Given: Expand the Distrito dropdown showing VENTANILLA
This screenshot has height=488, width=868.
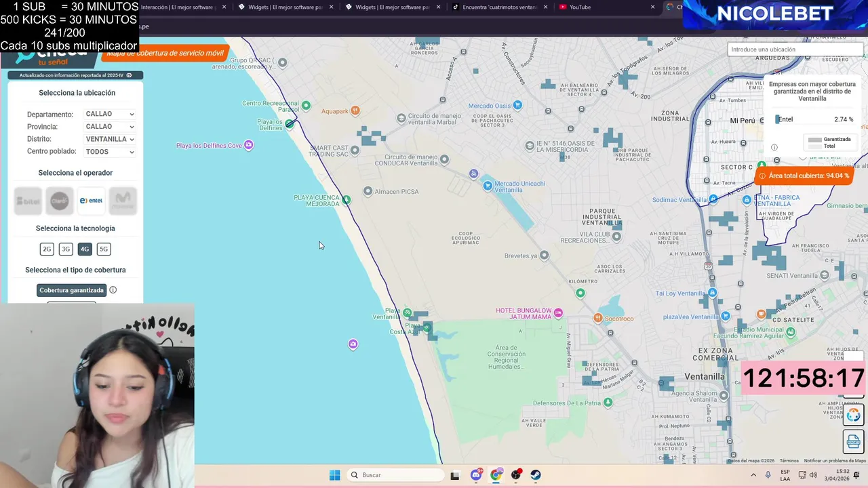Looking at the screenshot, I should tap(109, 139).
